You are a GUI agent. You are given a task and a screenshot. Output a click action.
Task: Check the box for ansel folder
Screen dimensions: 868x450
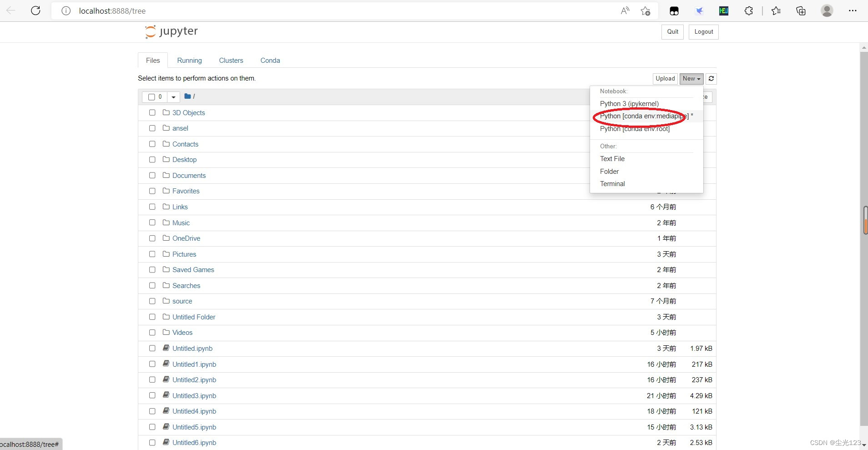(152, 128)
